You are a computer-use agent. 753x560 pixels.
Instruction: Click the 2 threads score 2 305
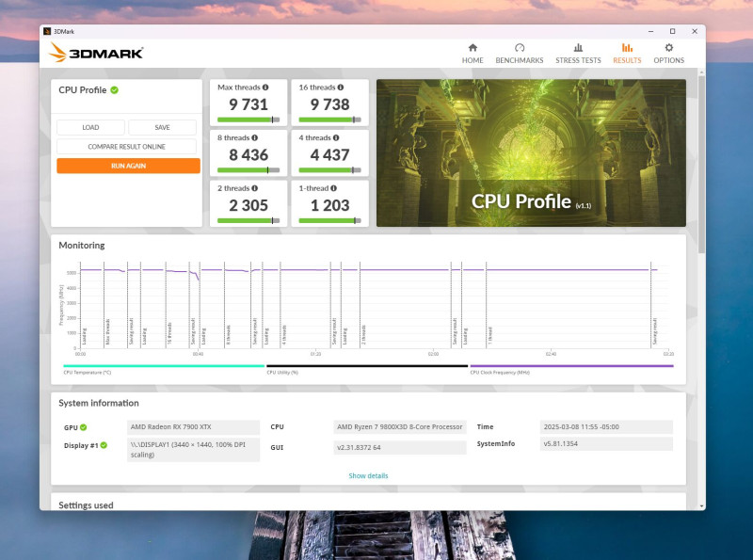point(248,205)
